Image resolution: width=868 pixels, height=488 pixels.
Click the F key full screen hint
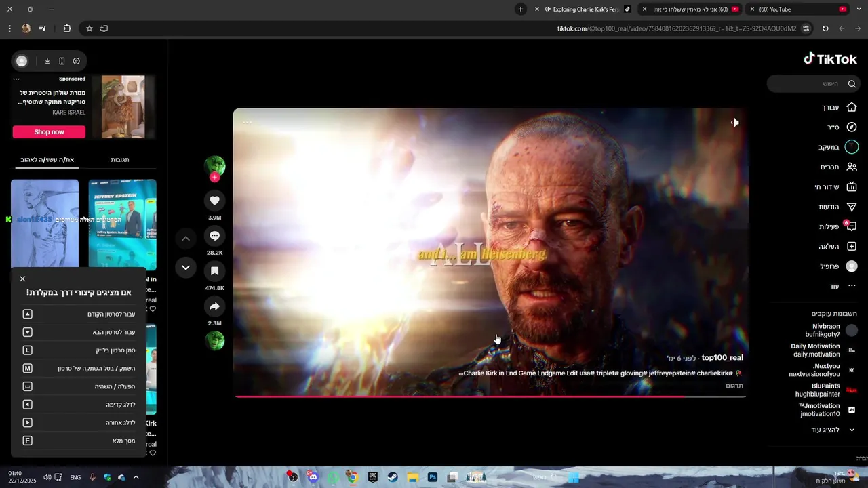[27, 441]
